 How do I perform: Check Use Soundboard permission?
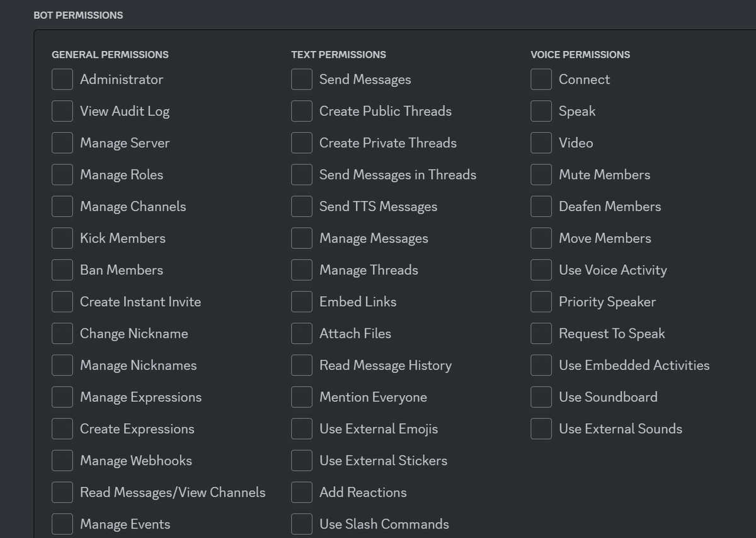click(541, 397)
